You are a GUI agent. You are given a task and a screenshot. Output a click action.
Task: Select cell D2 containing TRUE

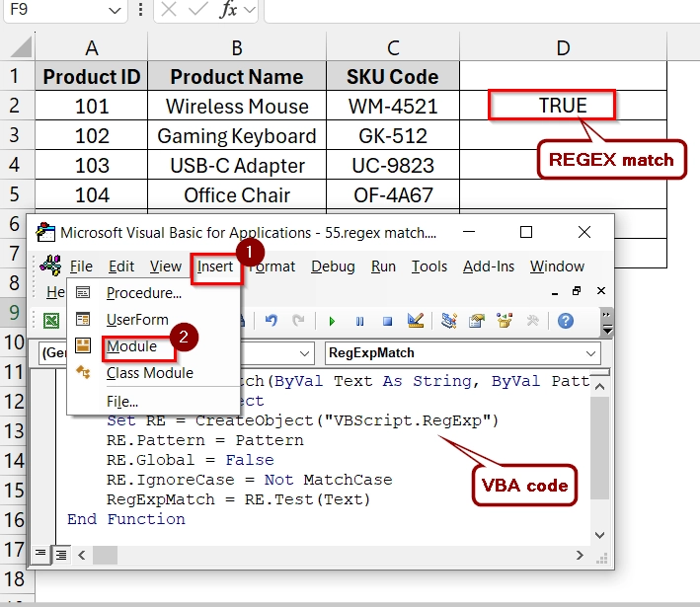pos(563,106)
